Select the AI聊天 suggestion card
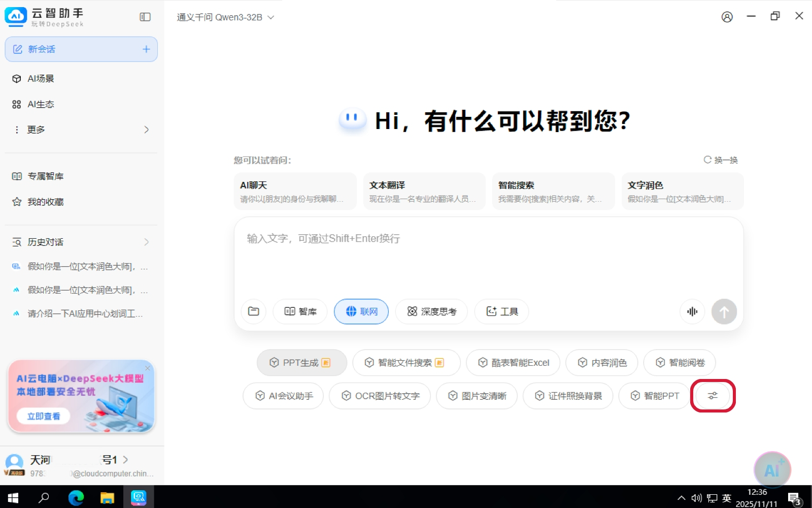 click(x=295, y=191)
